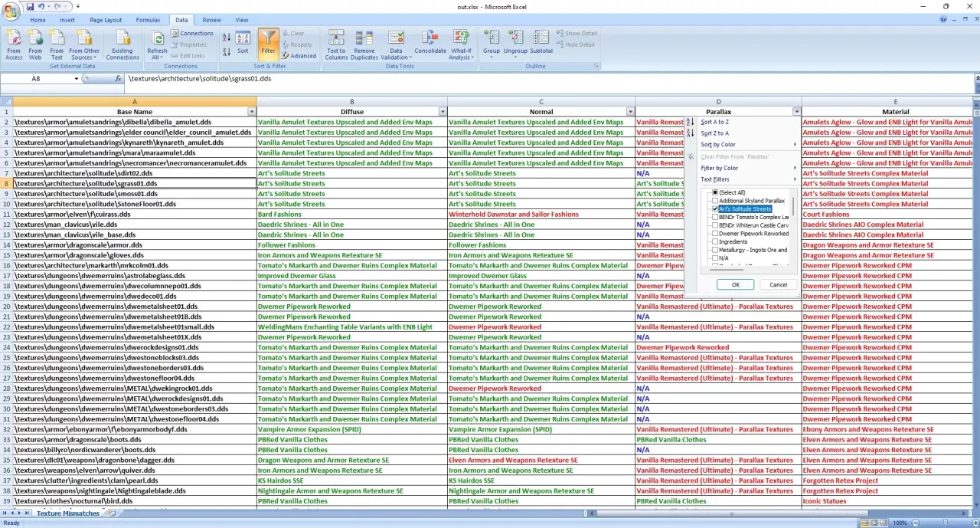The image size is (980, 528).
Task: Check Additional Skyland Parallax
Action: [715, 201]
